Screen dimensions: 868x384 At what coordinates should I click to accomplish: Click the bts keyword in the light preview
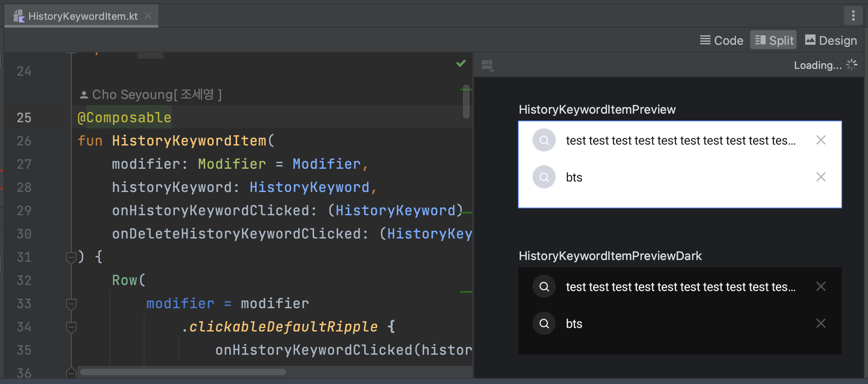point(574,177)
